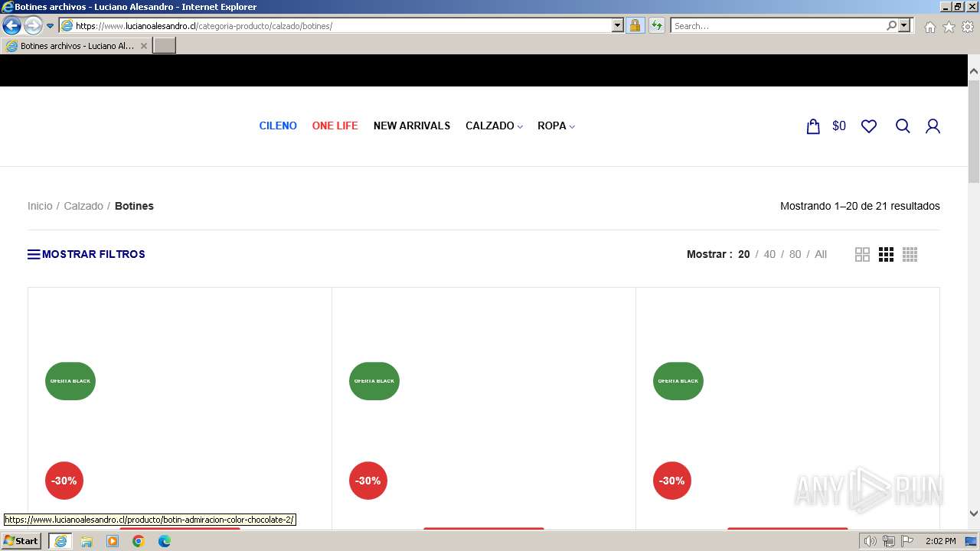Go back with browser Back arrow

point(11,25)
